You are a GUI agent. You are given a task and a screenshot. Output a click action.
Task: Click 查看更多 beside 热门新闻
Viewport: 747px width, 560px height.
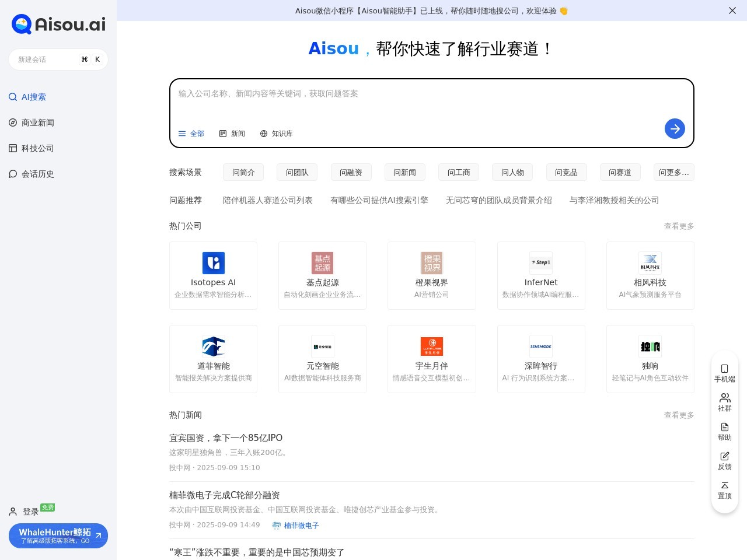[679, 415]
